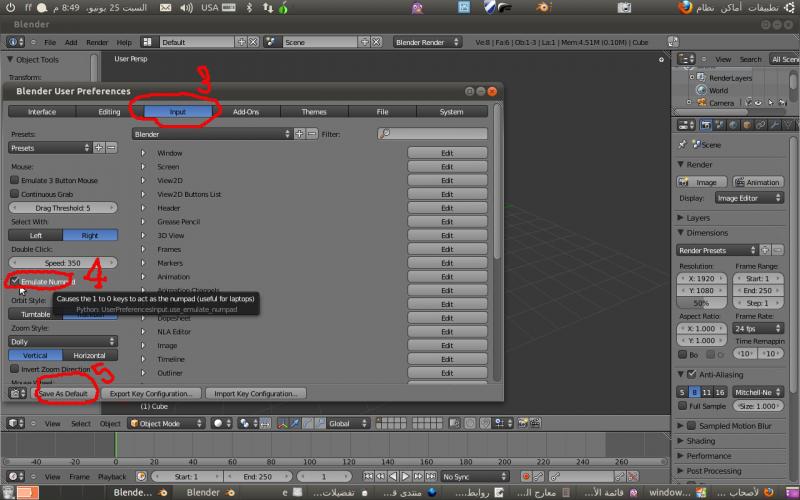Click the mail envelope indicator in top panel
Viewport: 800px width, 500px height.
click(165, 8)
